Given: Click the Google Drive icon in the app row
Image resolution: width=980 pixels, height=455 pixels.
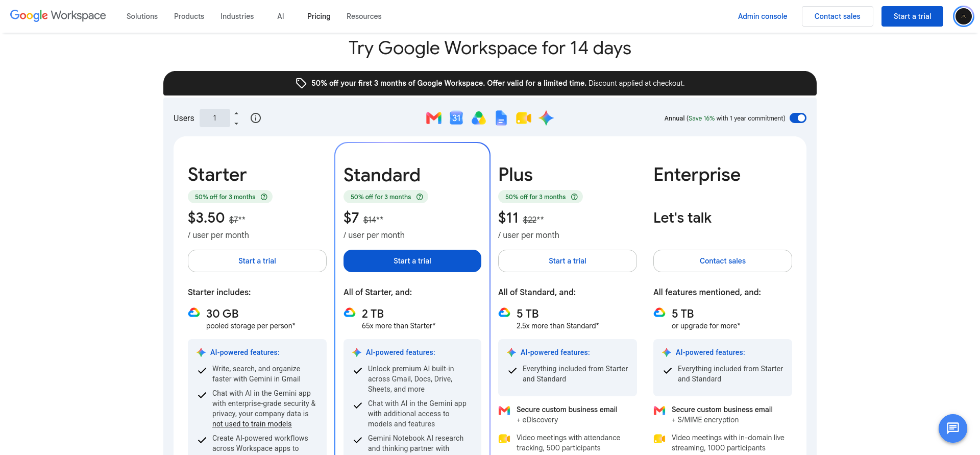Looking at the screenshot, I should tap(479, 118).
